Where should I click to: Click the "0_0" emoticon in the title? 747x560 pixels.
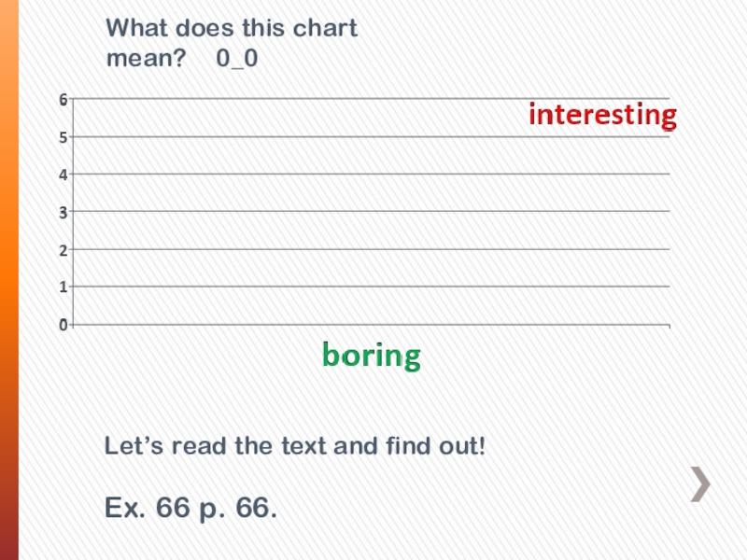pyautogui.click(x=237, y=59)
